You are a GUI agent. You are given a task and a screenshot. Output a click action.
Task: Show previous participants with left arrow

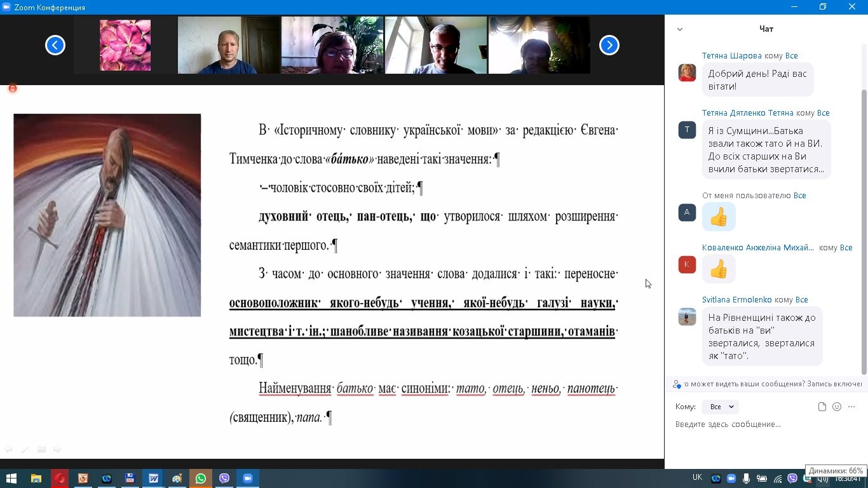(55, 45)
